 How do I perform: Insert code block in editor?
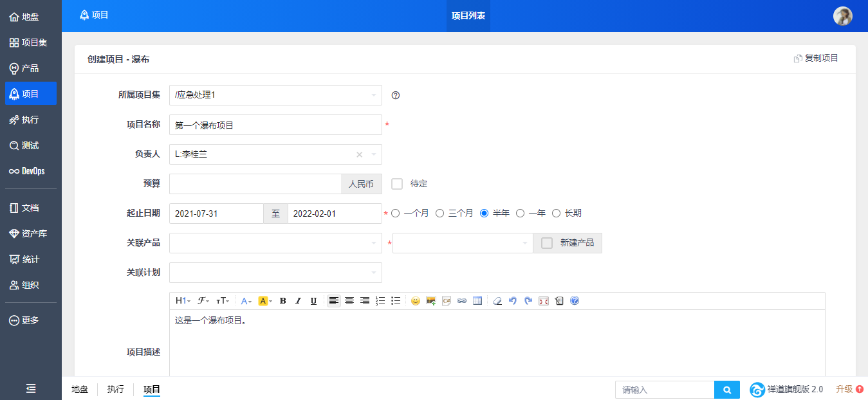(x=447, y=300)
